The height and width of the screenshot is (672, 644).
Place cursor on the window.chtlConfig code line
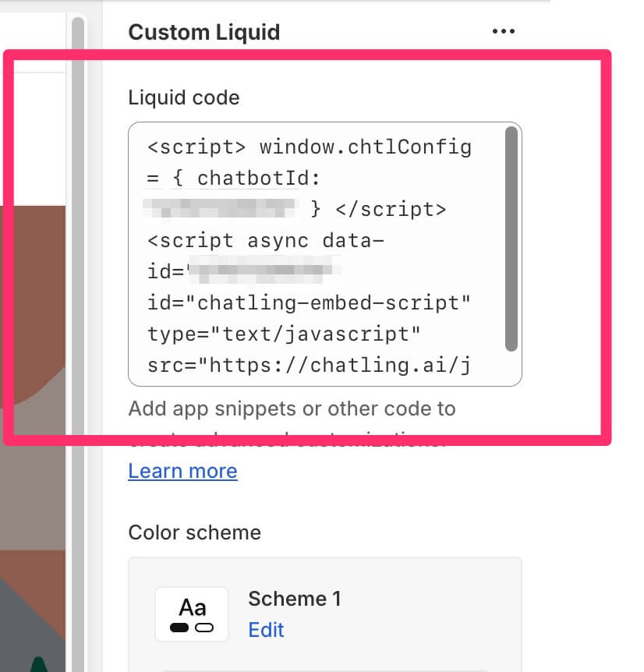pyautogui.click(x=310, y=147)
